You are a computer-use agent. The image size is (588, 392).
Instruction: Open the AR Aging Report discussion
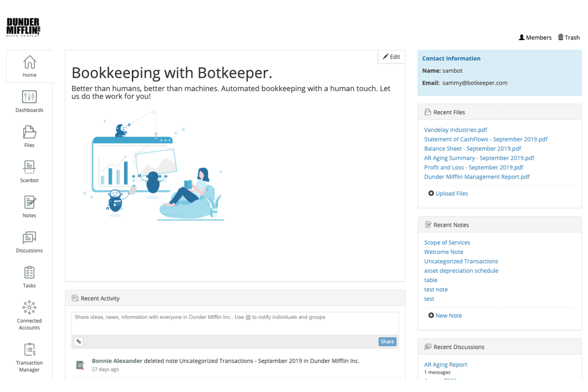tap(446, 365)
